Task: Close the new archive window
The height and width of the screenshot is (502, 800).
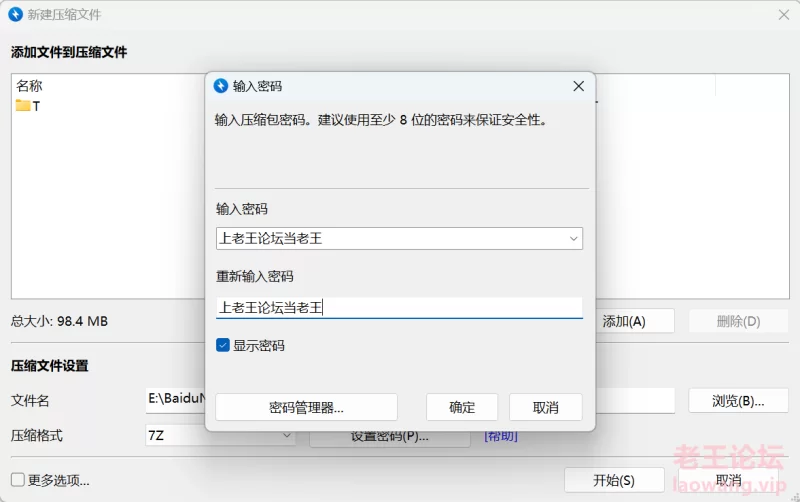Action: tap(784, 15)
